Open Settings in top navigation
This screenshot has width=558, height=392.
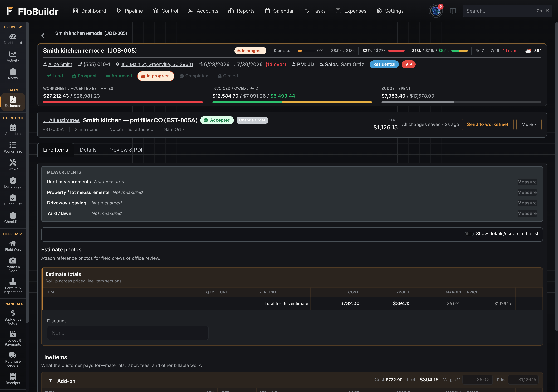390,11
